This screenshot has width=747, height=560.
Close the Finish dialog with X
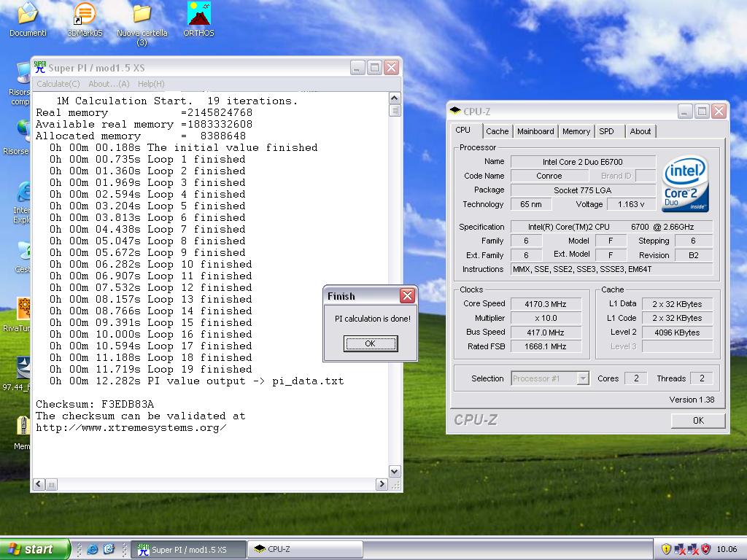pos(407,296)
